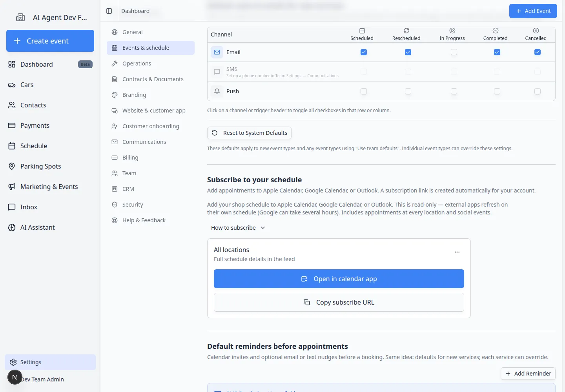
Task: Toggle the sidebar panel icon
Action: click(109, 11)
